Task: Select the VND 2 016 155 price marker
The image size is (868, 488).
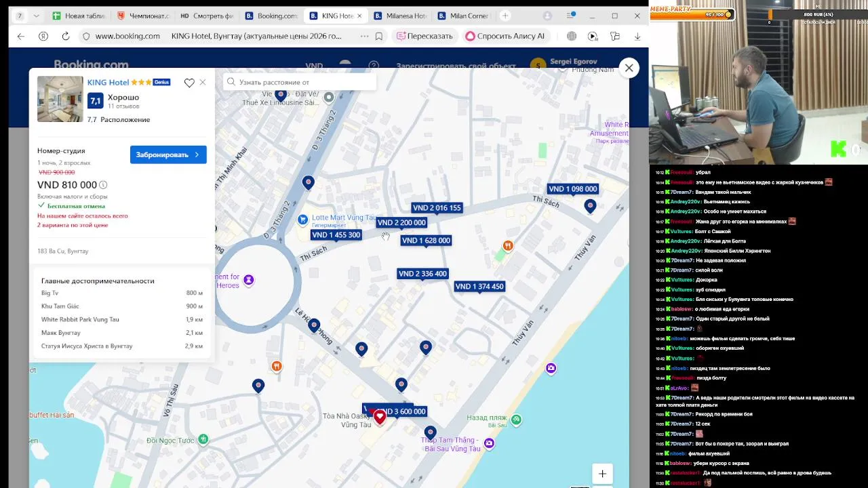Action: (437, 208)
